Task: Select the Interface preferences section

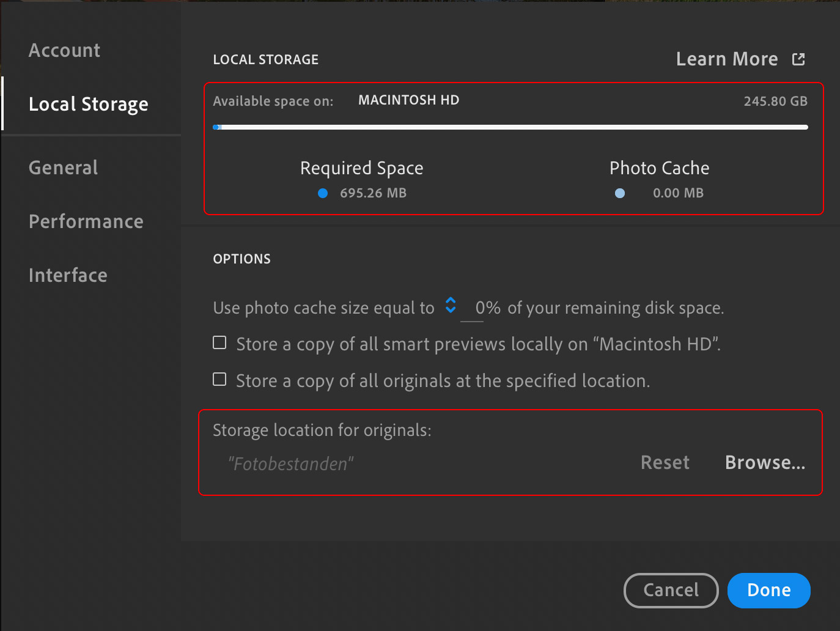Action: (67, 275)
